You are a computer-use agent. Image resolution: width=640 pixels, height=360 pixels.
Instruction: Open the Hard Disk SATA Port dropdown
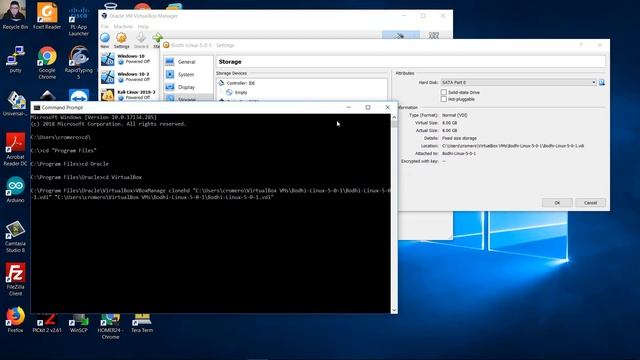pyautogui.click(x=518, y=82)
